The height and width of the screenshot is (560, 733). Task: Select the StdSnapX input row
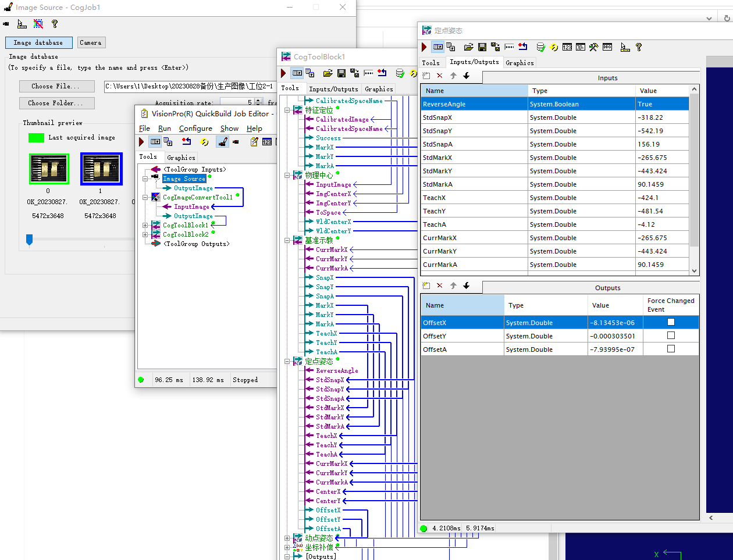tap(555, 117)
